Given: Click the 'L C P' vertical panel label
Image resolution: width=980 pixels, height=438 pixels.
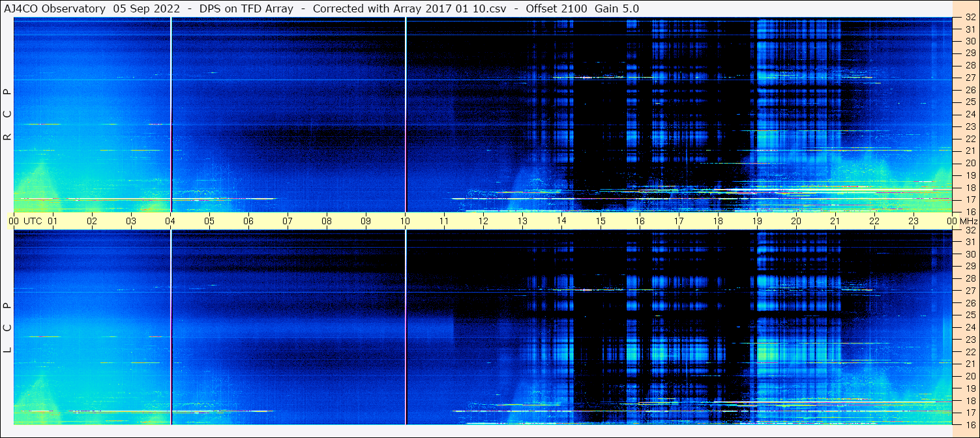Looking at the screenshot, I should 7,328.
